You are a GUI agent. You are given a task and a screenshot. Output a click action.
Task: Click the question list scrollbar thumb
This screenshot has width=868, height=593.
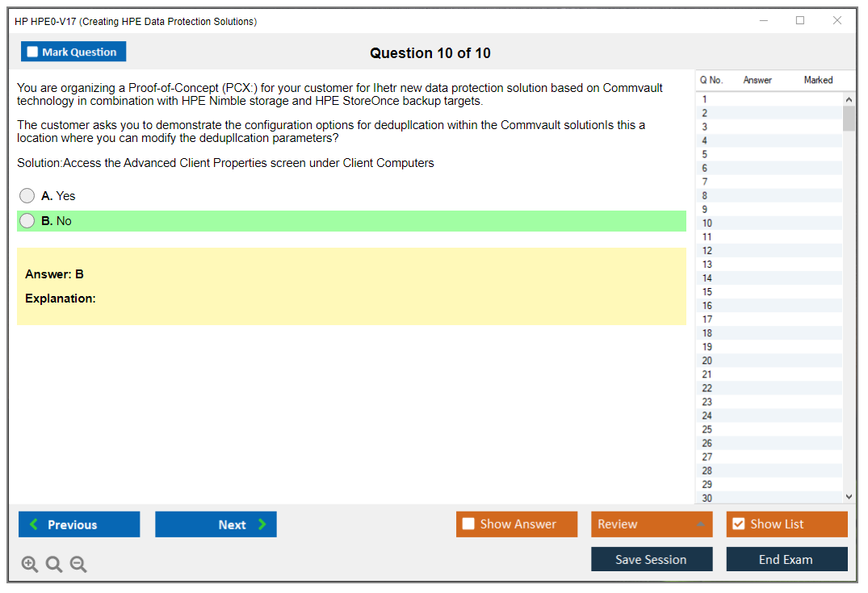point(849,118)
